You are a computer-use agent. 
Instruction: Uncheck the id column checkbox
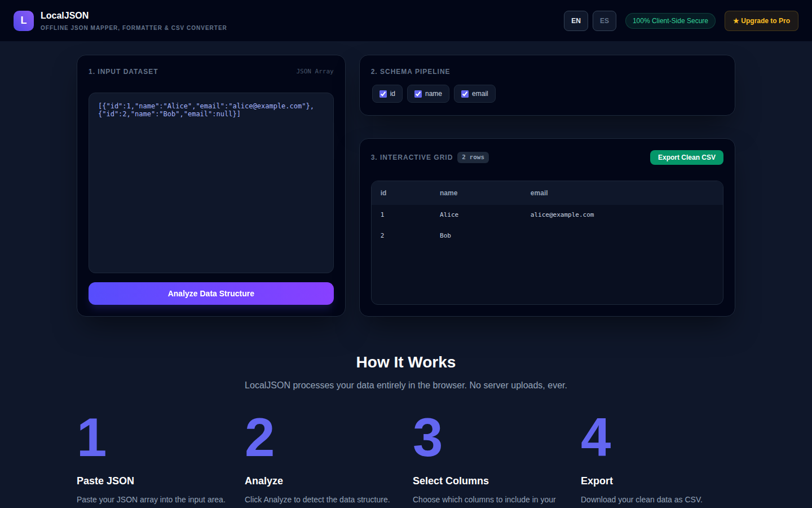tap(383, 94)
